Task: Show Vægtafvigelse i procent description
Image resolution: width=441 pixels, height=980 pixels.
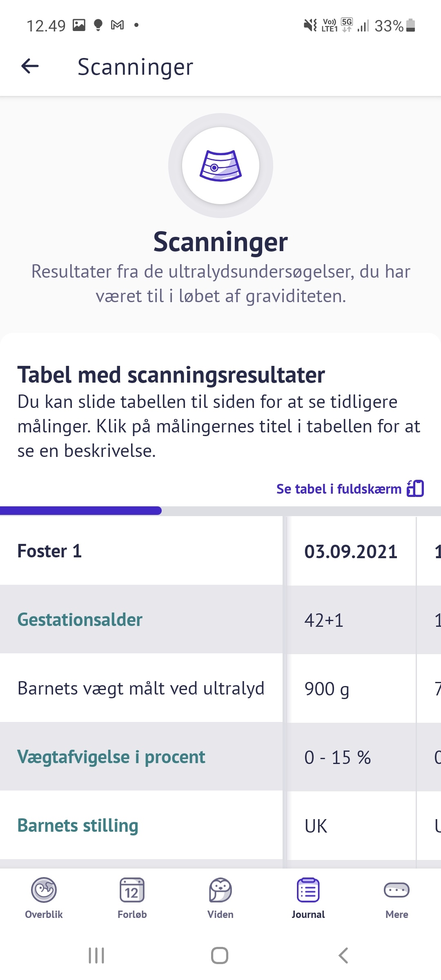Action: click(x=111, y=757)
